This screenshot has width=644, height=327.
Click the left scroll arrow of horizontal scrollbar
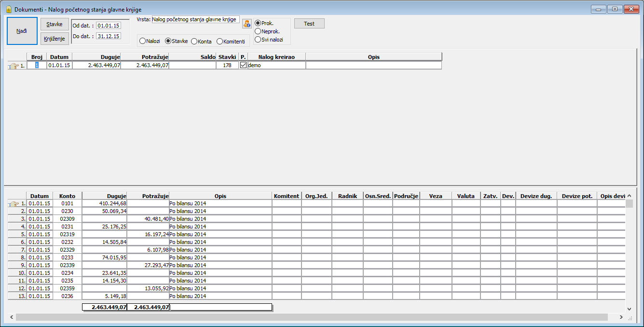[x=10, y=317]
